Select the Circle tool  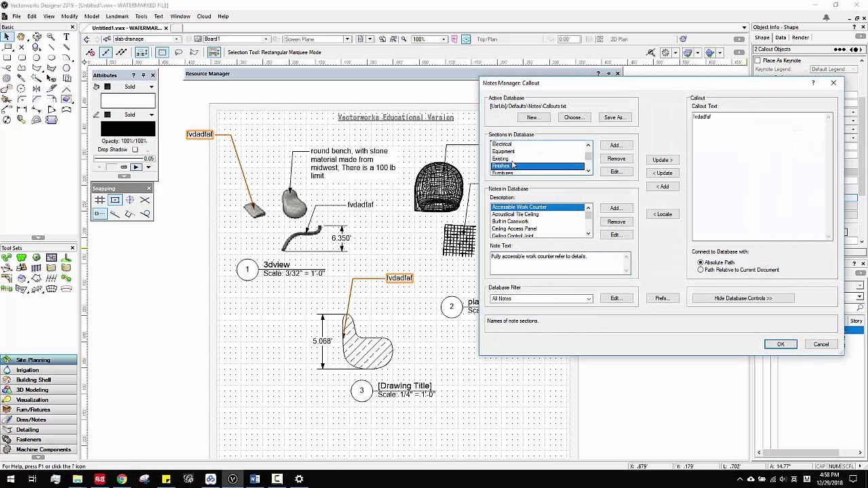37,58
